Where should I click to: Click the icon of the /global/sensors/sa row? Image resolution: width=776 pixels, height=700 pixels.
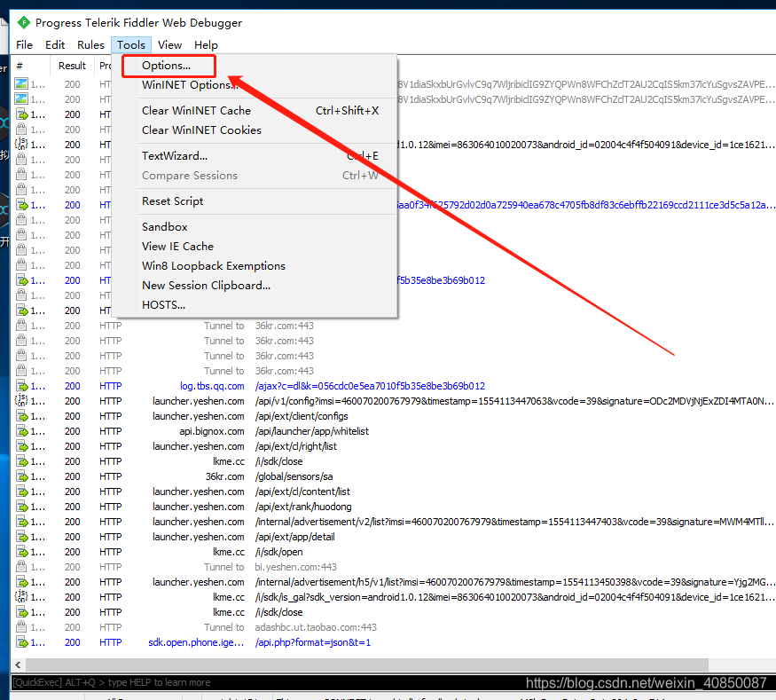[x=22, y=476]
